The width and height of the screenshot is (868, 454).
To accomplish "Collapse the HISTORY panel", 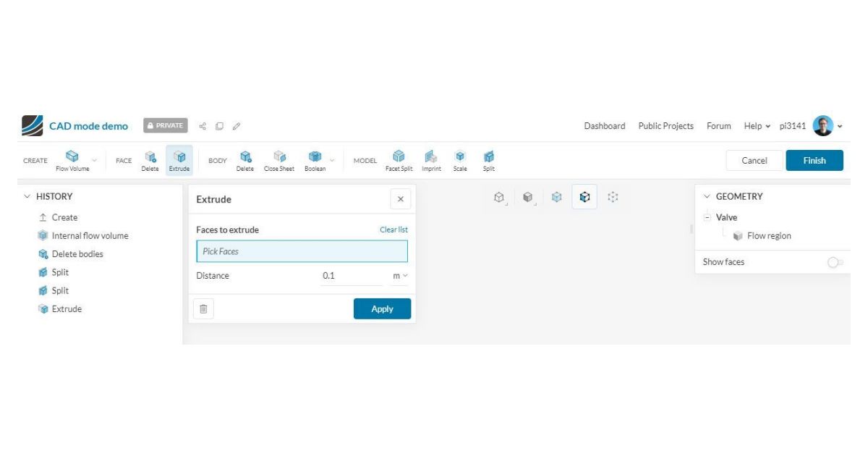I will [27, 196].
